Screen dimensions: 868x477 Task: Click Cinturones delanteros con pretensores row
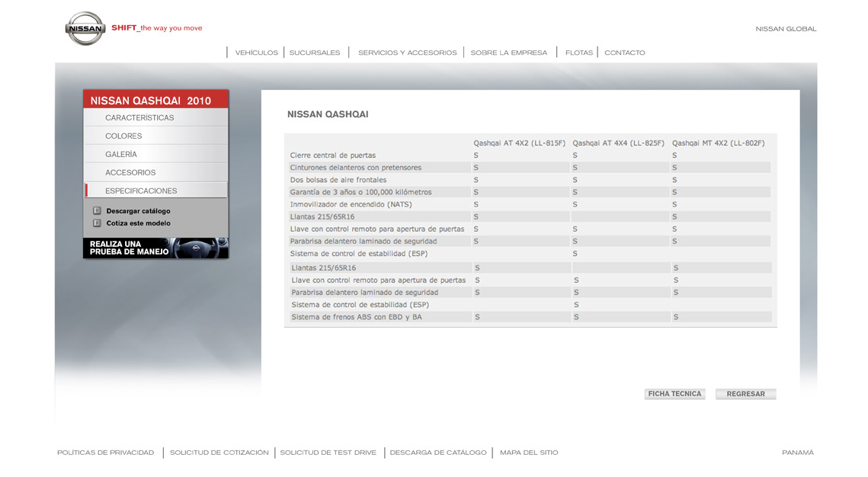point(530,168)
